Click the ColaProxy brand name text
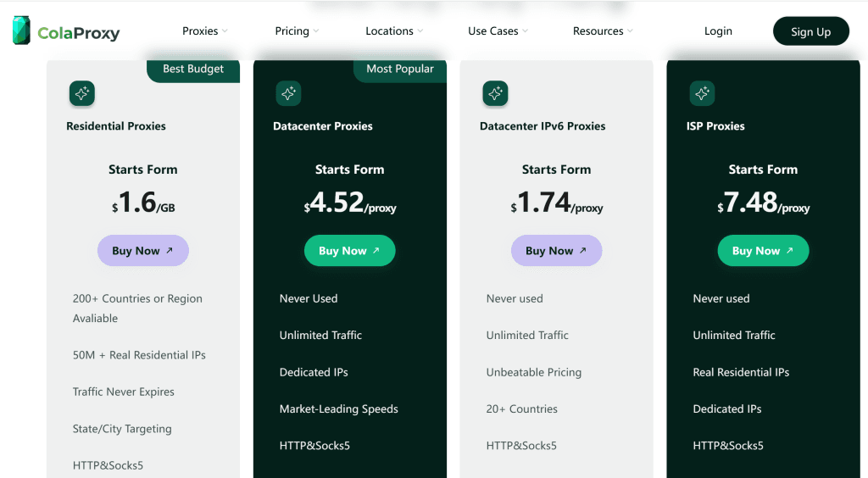The width and height of the screenshot is (868, 478). click(x=79, y=34)
